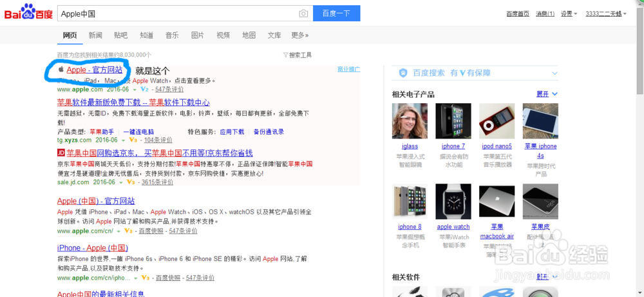
Task: Switch to 视频 tab
Action: 223,35
